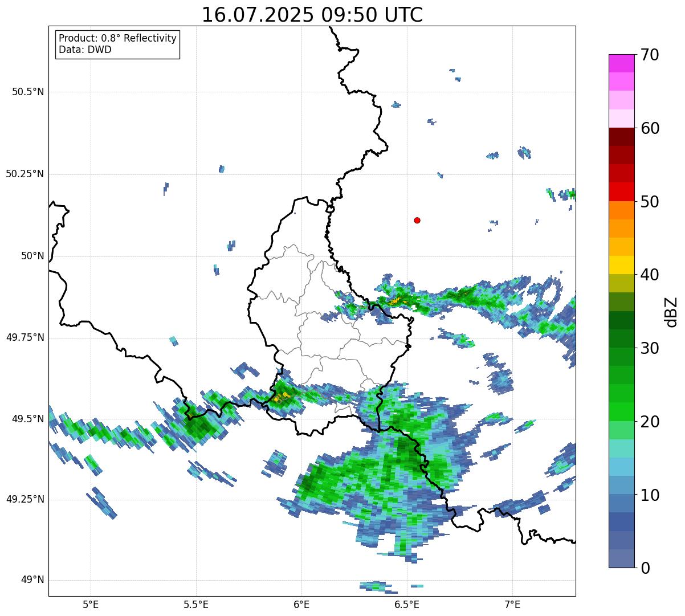Click the title "16.07.2025 09:50 UTC"
Viewport: 685px width, 616px height.
(x=312, y=15)
